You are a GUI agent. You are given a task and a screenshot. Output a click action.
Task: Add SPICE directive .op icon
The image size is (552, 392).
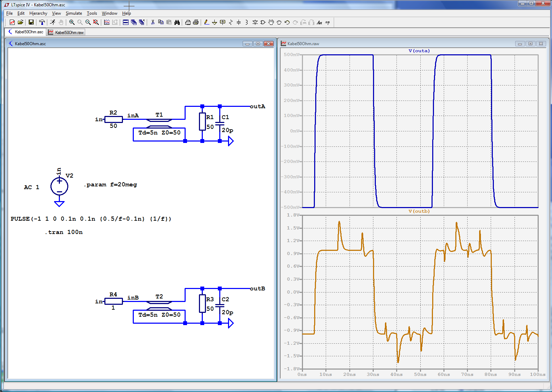pyautogui.click(x=327, y=22)
